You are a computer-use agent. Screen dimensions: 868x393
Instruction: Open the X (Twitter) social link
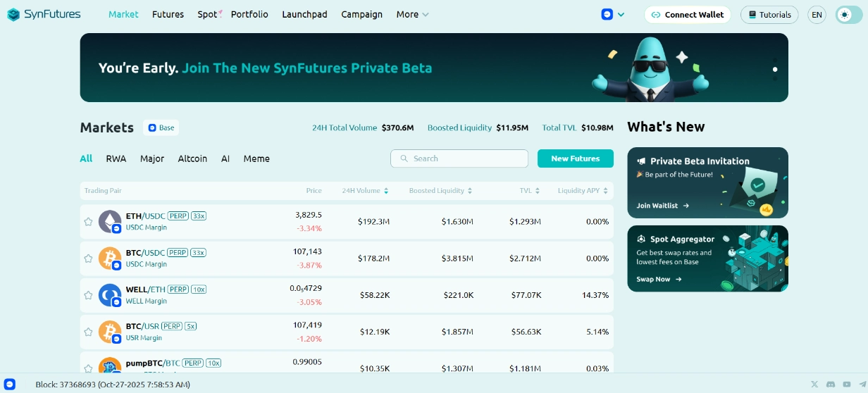(x=814, y=384)
